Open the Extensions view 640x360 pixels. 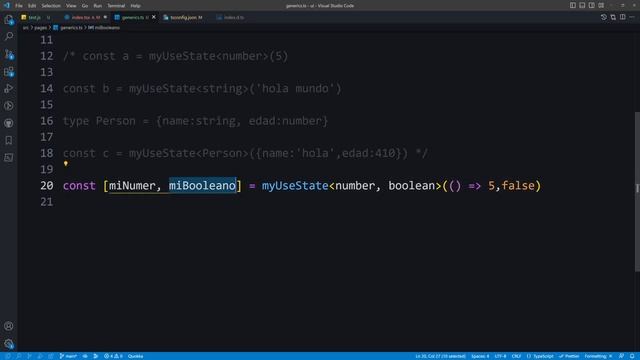pyautogui.click(x=9, y=72)
